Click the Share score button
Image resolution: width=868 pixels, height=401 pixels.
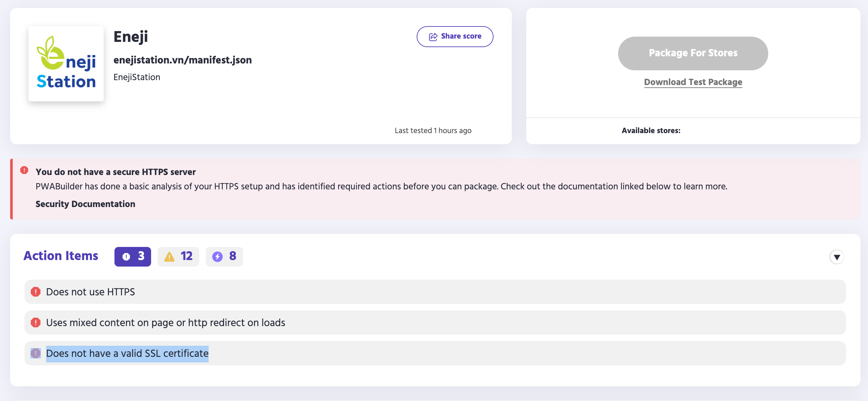pos(455,36)
